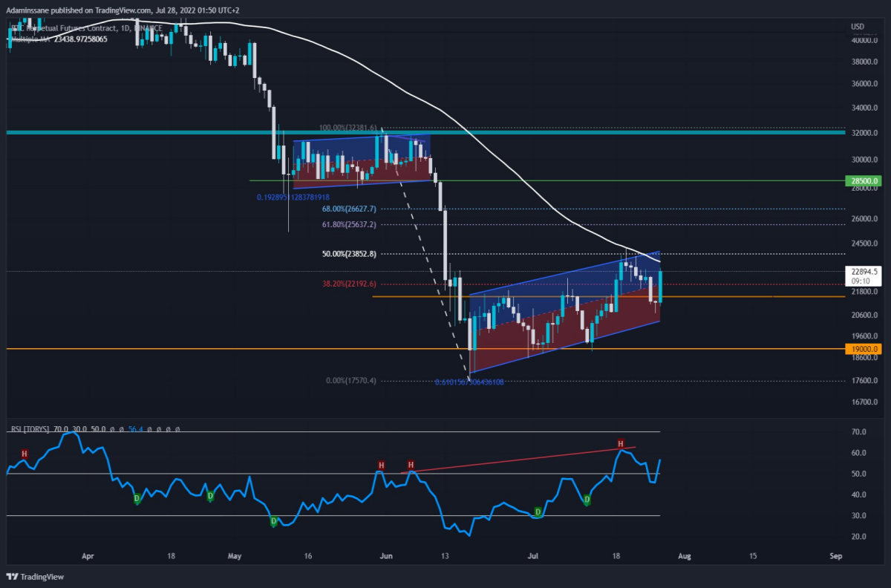This screenshot has width=891, height=588.
Task: Select the USD currency label on the price axis
Action: [x=857, y=27]
